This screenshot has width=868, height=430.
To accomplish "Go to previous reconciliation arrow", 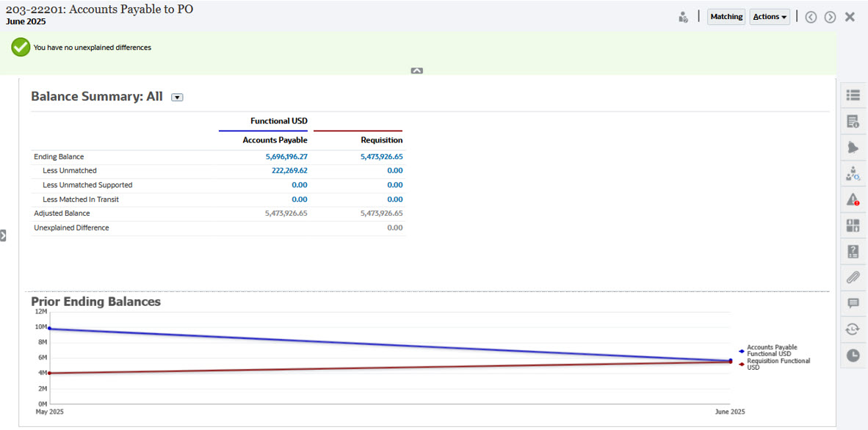I will coord(811,17).
